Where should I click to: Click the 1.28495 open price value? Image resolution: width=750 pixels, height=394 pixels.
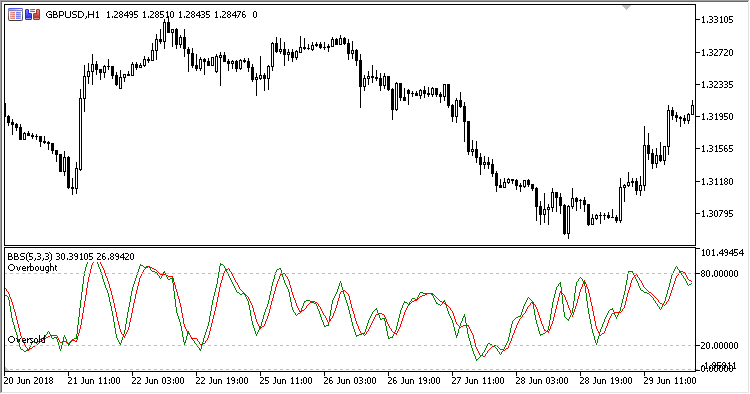[122, 15]
